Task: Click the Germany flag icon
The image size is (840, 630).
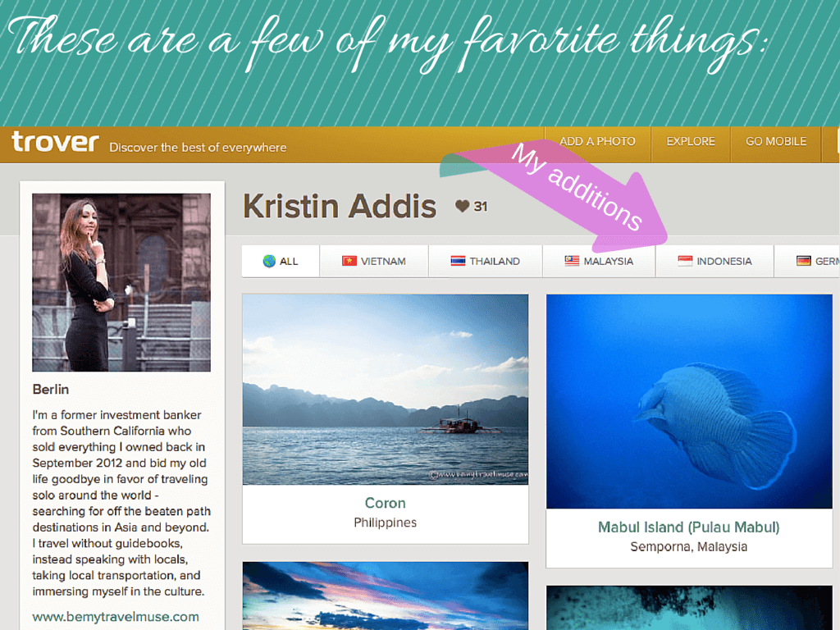Action: click(804, 261)
